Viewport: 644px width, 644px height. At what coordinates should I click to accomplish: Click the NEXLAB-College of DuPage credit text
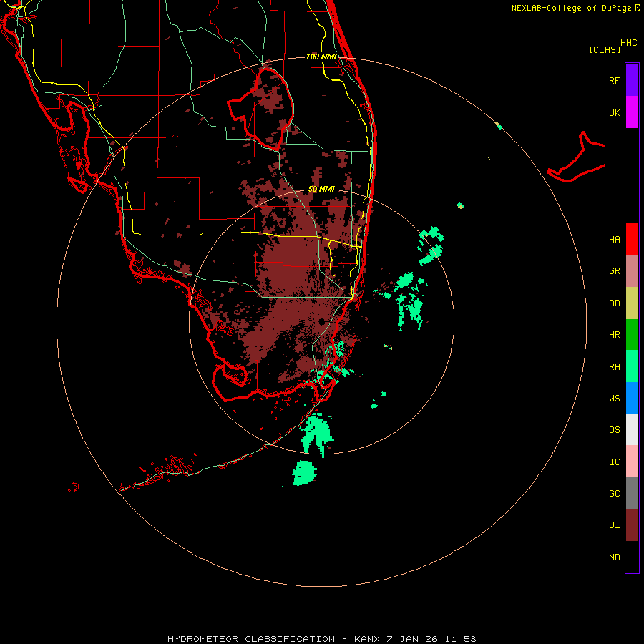571,8
